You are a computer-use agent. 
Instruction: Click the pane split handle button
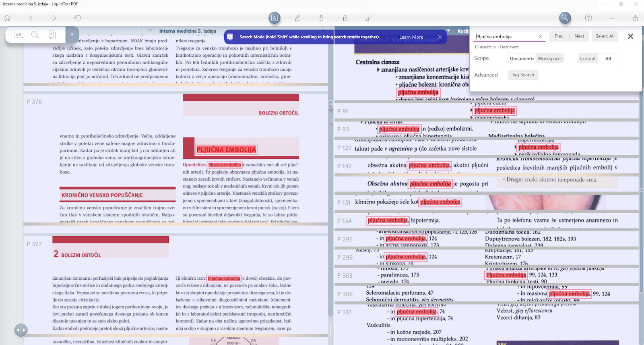(21, 330)
